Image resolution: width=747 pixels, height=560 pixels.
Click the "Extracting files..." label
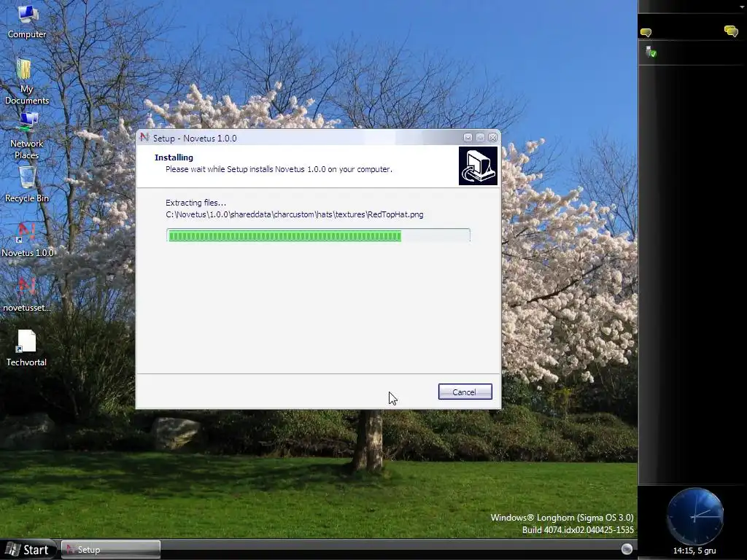pyautogui.click(x=196, y=203)
